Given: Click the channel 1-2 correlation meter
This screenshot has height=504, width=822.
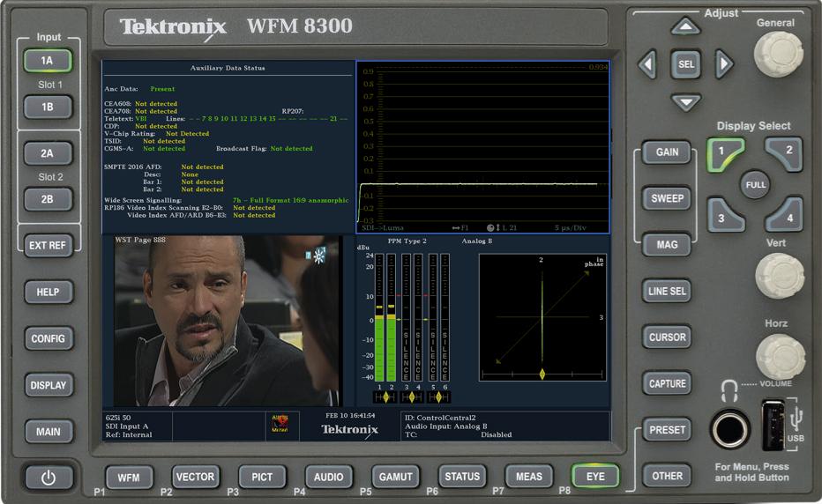Looking at the screenshot, I should tap(385, 397).
